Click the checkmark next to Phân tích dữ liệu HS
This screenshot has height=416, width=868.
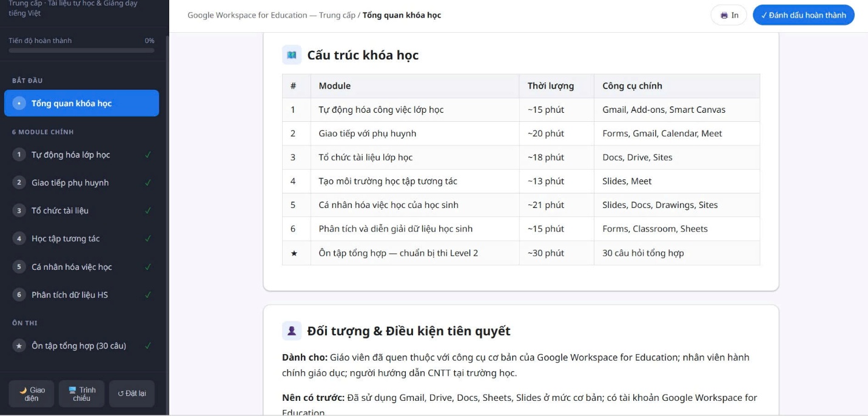[148, 295]
